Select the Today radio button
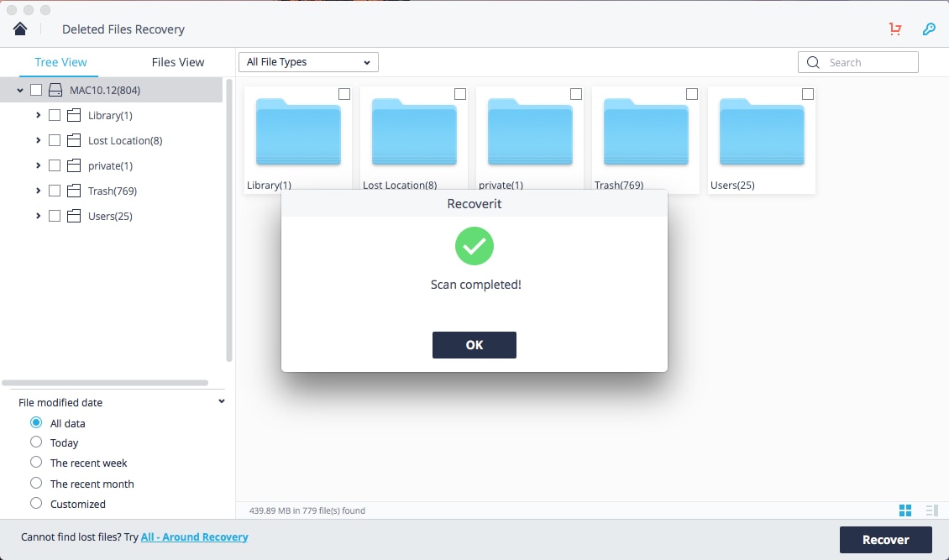This screenshot has width=949, height=560. 36,442
